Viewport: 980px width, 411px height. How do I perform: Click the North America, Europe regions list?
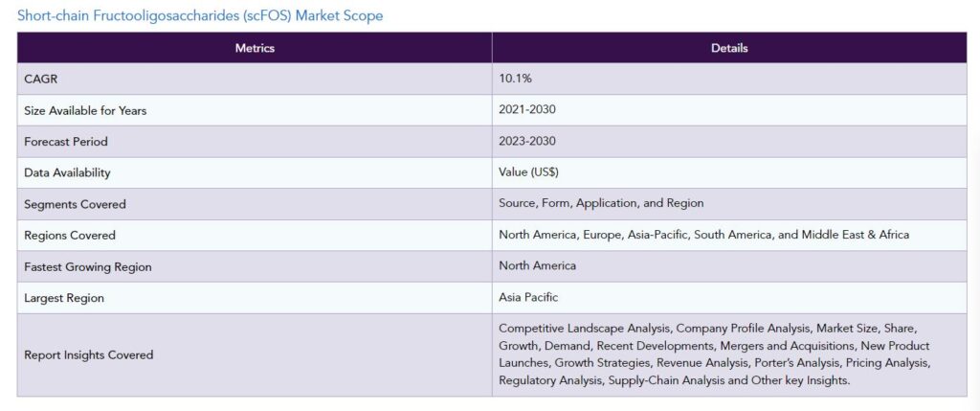point(703,235)
